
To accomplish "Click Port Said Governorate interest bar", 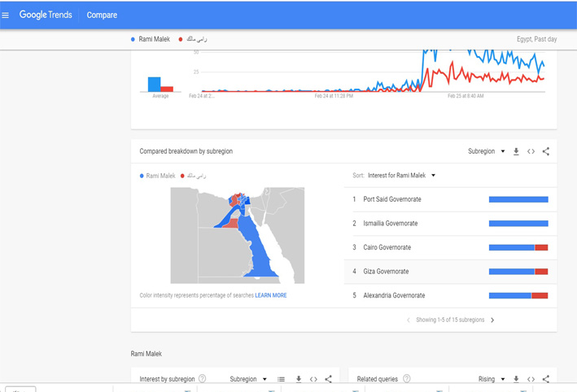I will 518,199.
